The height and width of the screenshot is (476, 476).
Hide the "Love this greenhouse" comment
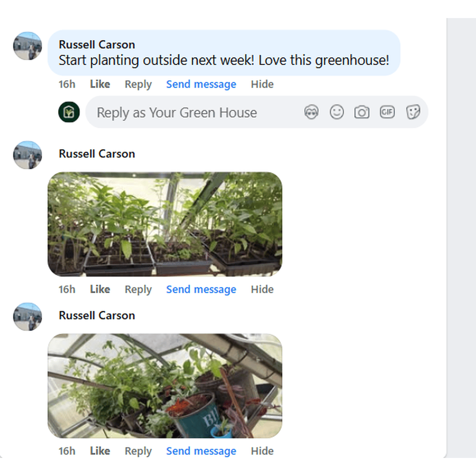click(262, 84)
